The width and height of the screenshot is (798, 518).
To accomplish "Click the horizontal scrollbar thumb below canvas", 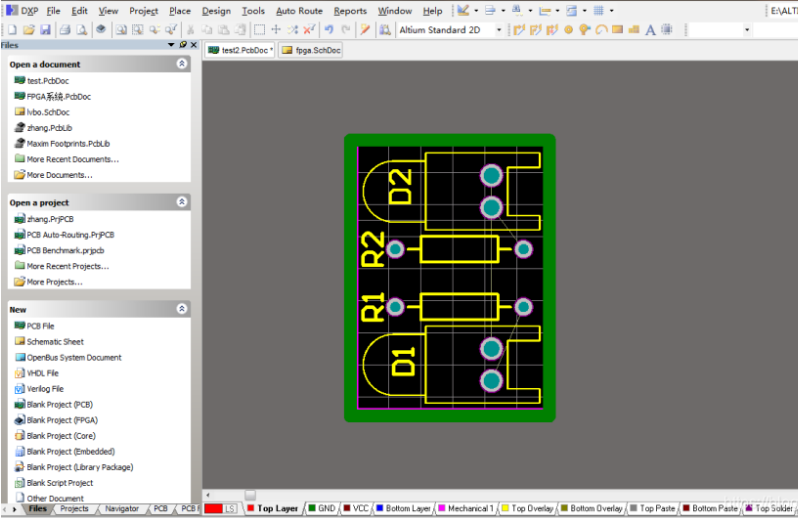I will (x=250, y=495).
